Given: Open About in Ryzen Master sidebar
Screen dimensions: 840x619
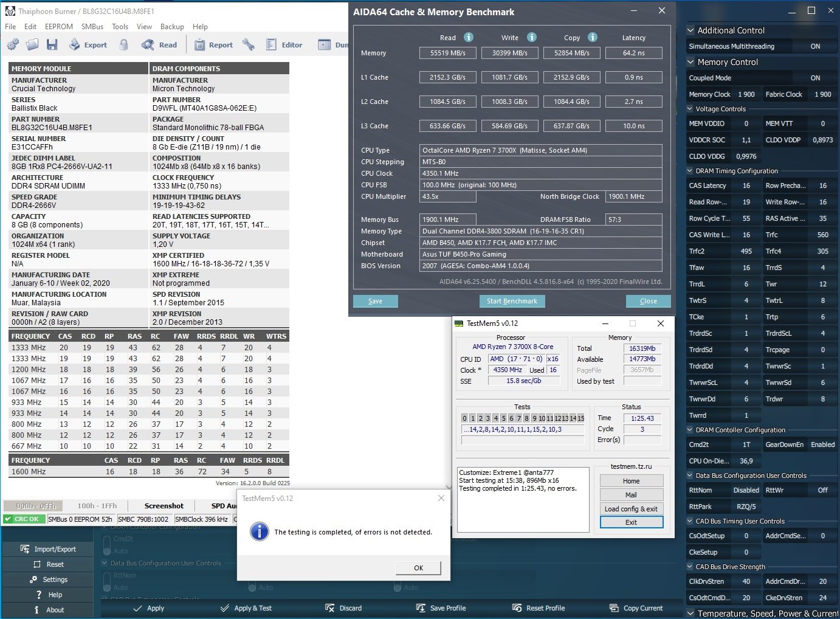Looking at the screenshot, I should (x=49, y=610).
